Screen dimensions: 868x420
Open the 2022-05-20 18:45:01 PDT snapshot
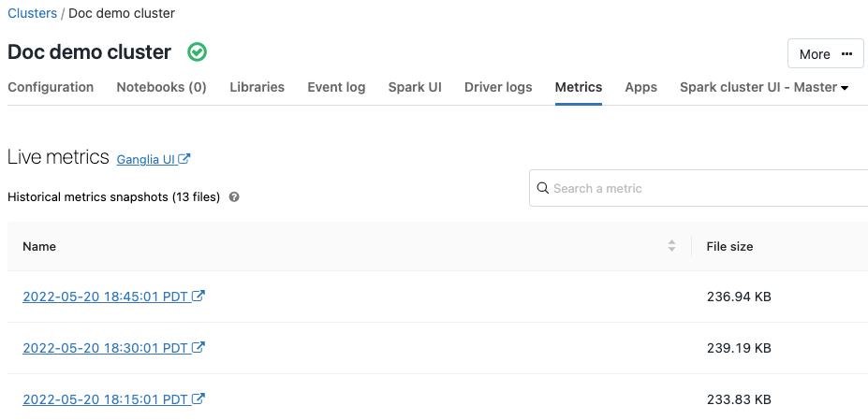pos(105,297)
